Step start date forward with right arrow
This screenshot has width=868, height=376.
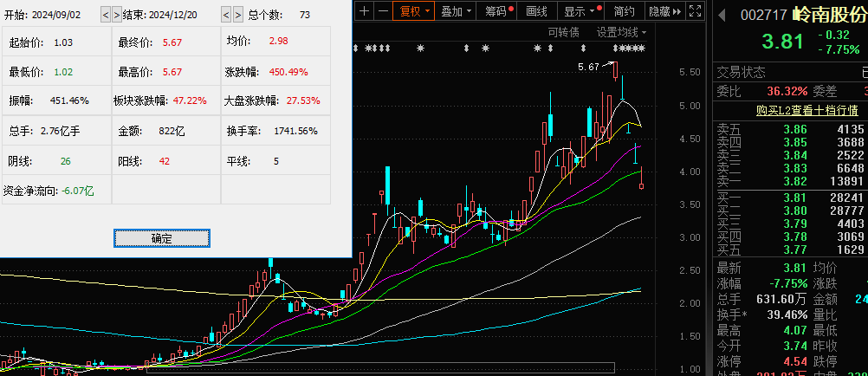tap(117, 15)
